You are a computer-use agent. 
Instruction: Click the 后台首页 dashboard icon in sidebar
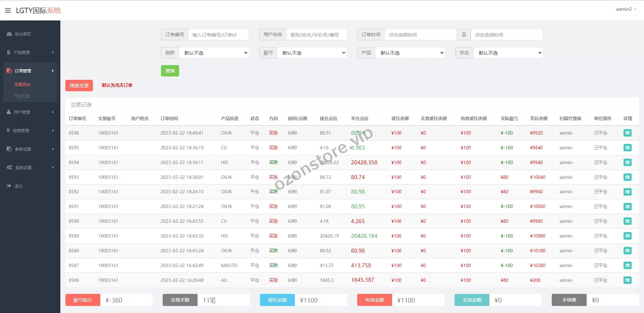9,34
